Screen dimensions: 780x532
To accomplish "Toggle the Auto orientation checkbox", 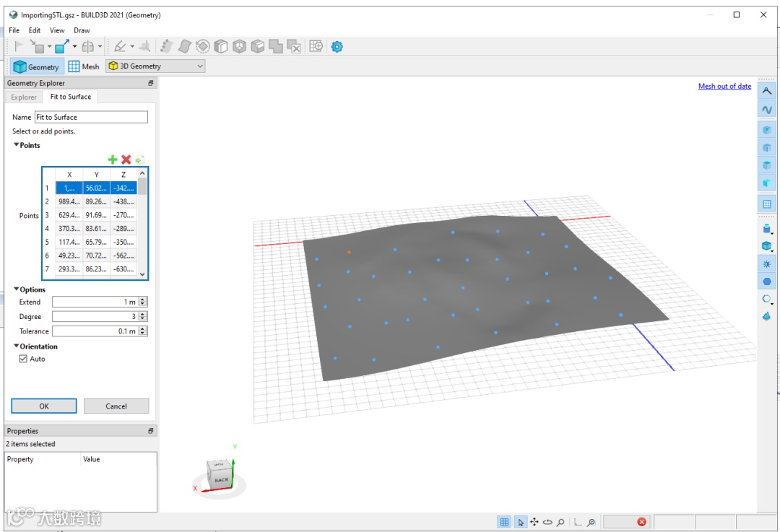I will pos(23,359).
